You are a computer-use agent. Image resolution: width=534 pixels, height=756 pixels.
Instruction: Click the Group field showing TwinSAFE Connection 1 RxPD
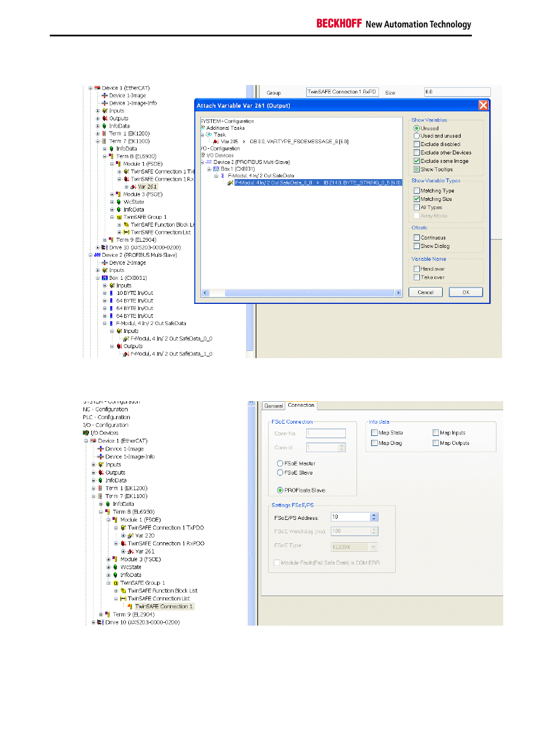pos(342,92)
